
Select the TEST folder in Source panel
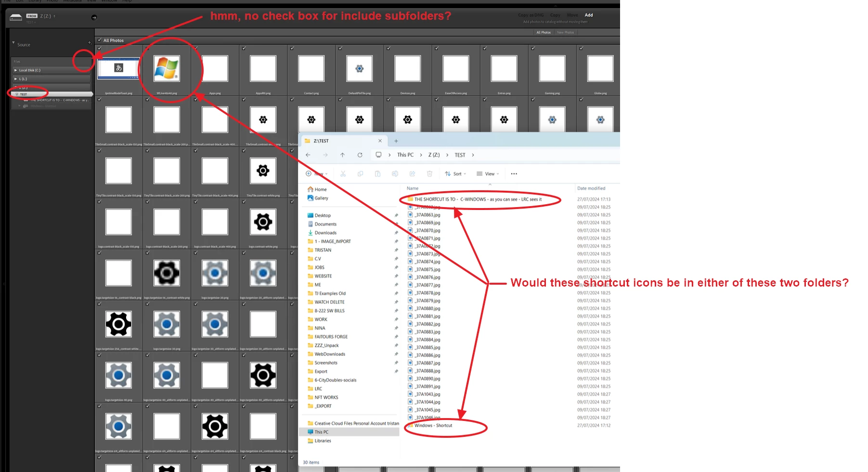[x=52, y=94]
